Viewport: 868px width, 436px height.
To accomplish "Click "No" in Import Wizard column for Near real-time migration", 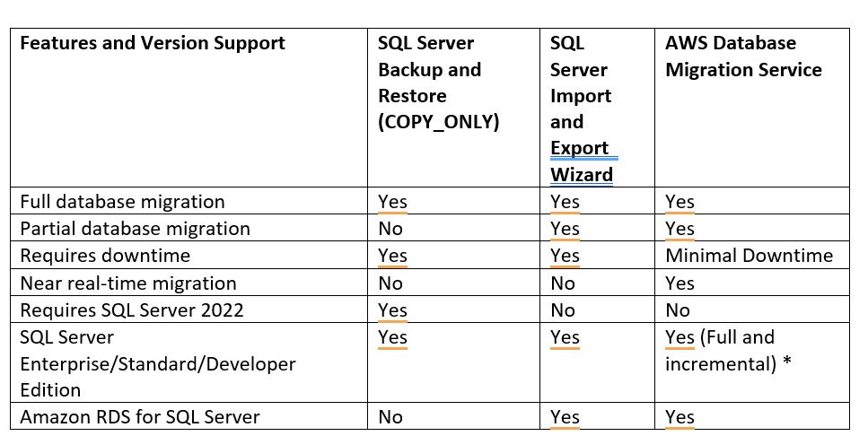I will 563,283.
